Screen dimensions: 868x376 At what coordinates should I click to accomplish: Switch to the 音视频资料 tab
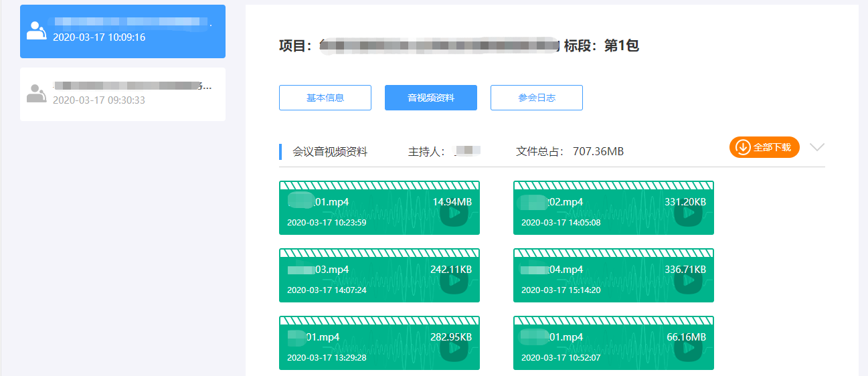pos(431,98)
